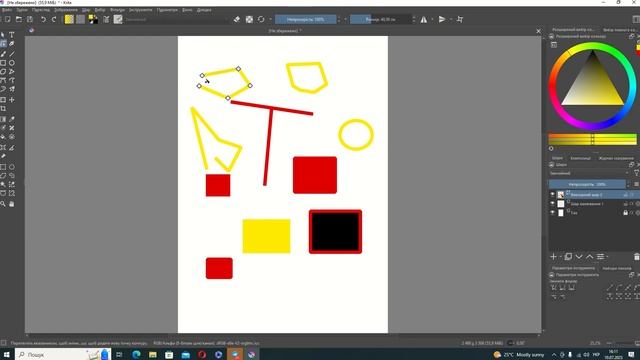Toggle vertical mirror tool
Screen dimensions: 640x360
(x=442, y=19)
